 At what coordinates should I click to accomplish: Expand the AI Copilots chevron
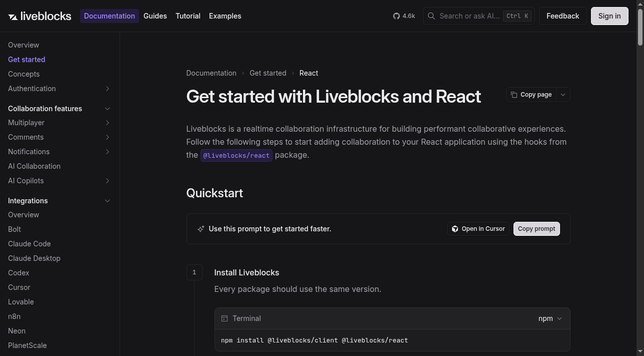[x=107, y=181]
